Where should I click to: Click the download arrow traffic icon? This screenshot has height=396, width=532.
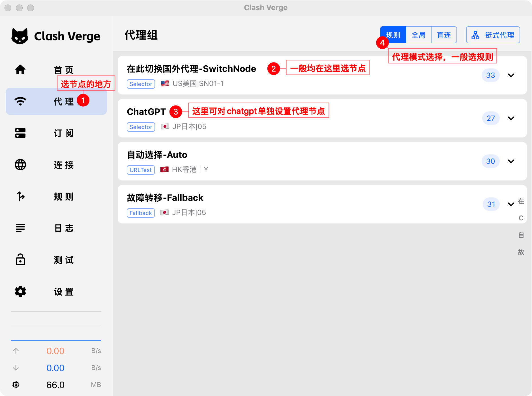point(16,368)
